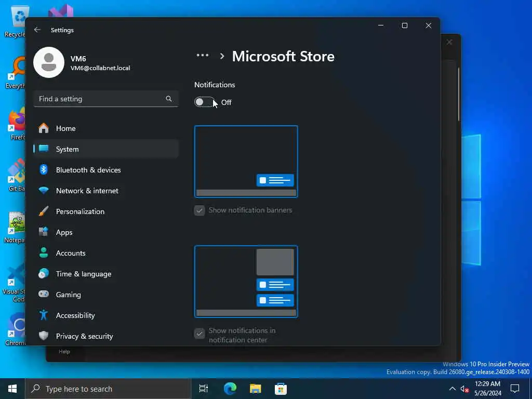Open the notification center icon in the taskbar
This screenshot has height=399, width=532.
[515, 389]
